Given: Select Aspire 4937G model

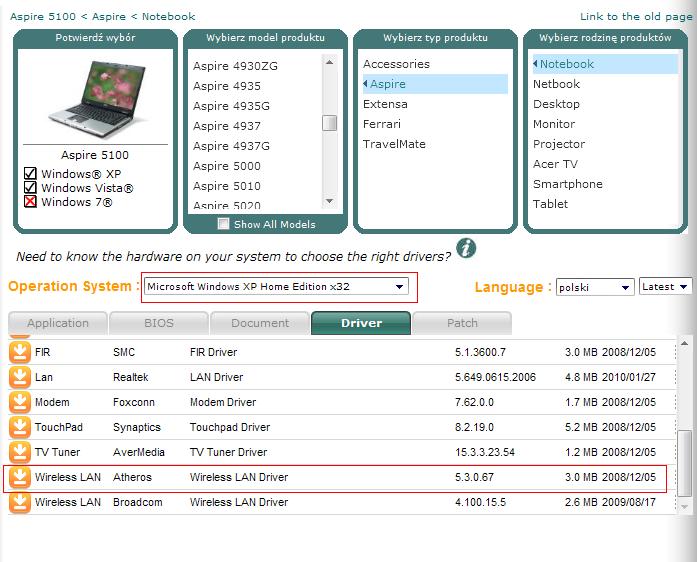Looking at the screenshot, I should (231, 146).
